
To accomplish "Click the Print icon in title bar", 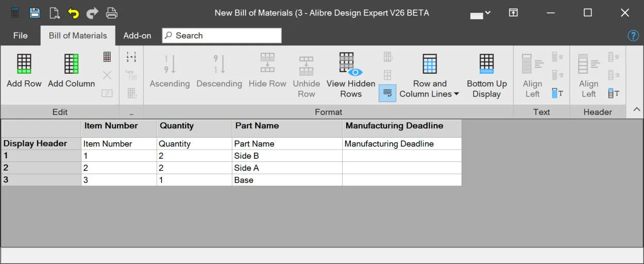I will point(112,13).
